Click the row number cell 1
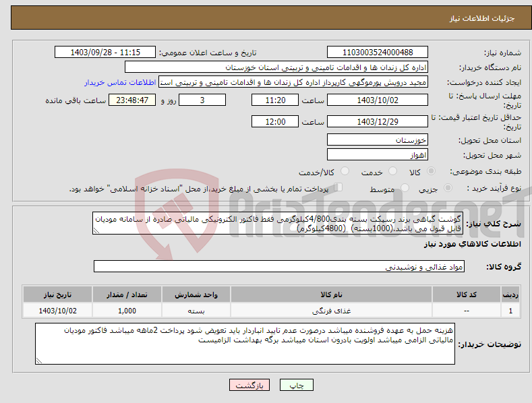 tap(510, 311)
